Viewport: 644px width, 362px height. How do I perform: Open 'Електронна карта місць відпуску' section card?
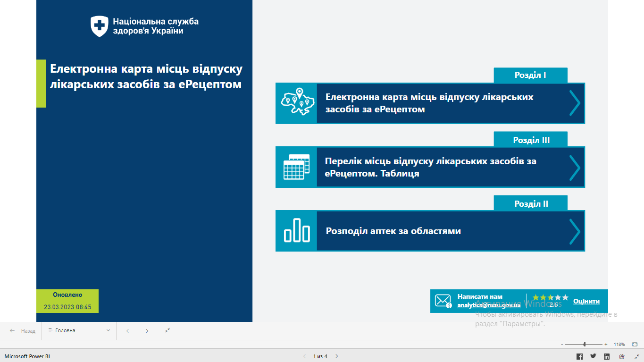tap(430, 103)
